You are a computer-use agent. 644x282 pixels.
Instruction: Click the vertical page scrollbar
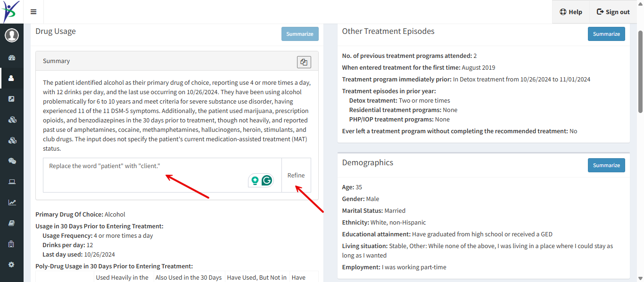(640, 71)
